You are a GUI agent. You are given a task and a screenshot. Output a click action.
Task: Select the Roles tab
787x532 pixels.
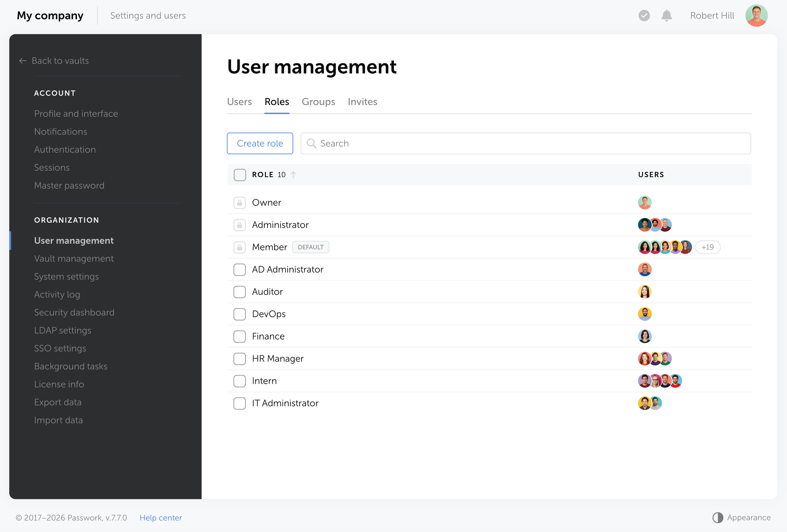277,102
